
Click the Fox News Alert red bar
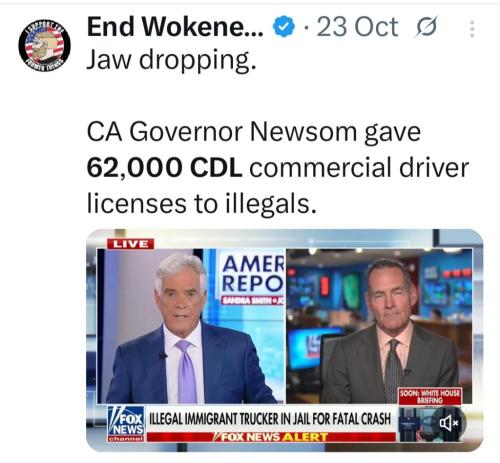click(x=271, y=437)
